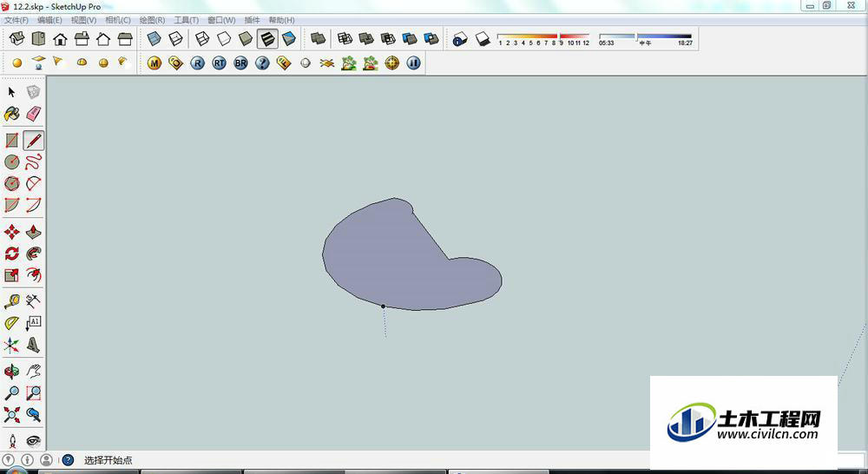The image size is (868, 474).
Task: Choose the Move tool with red arrows
Action: tap(11, 232)
